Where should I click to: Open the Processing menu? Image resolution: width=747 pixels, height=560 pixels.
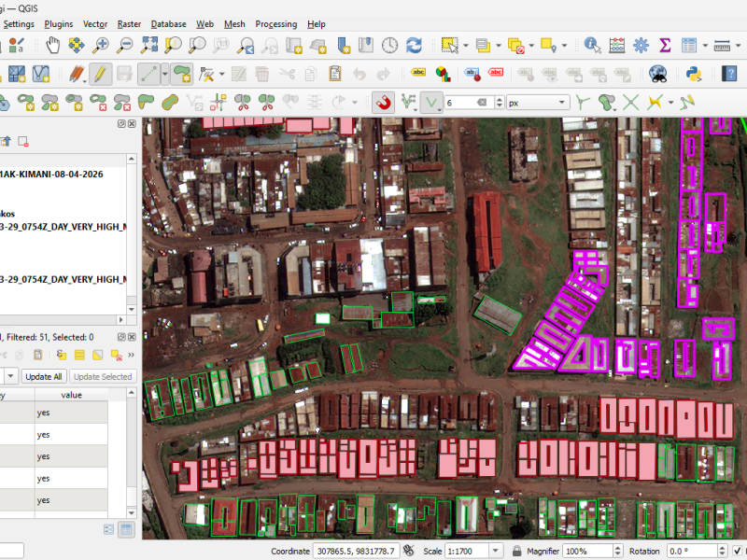[x=276, y=24]
